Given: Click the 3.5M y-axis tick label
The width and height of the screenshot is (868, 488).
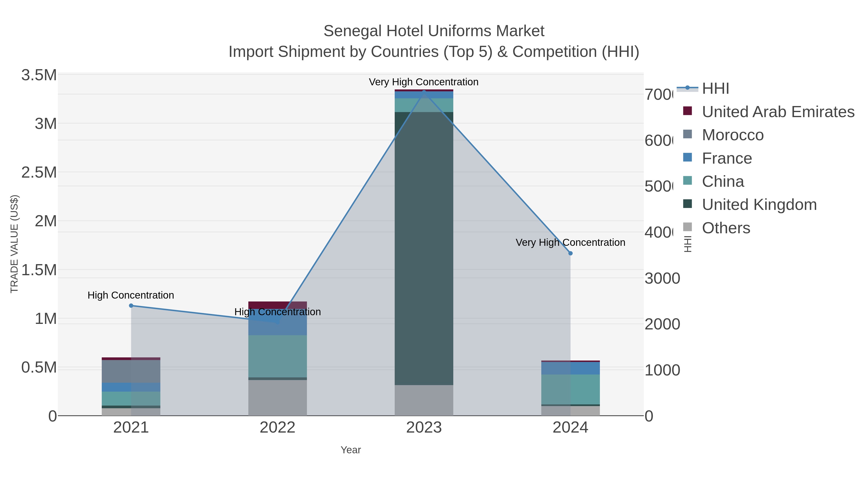Looking at the screenshot, I should [39, 75].
